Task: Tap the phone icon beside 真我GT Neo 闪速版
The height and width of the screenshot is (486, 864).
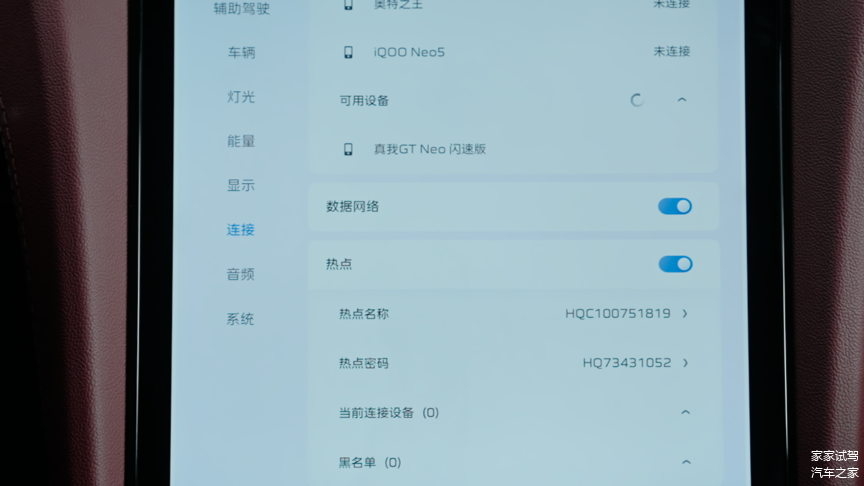Action: coord(348,149)
